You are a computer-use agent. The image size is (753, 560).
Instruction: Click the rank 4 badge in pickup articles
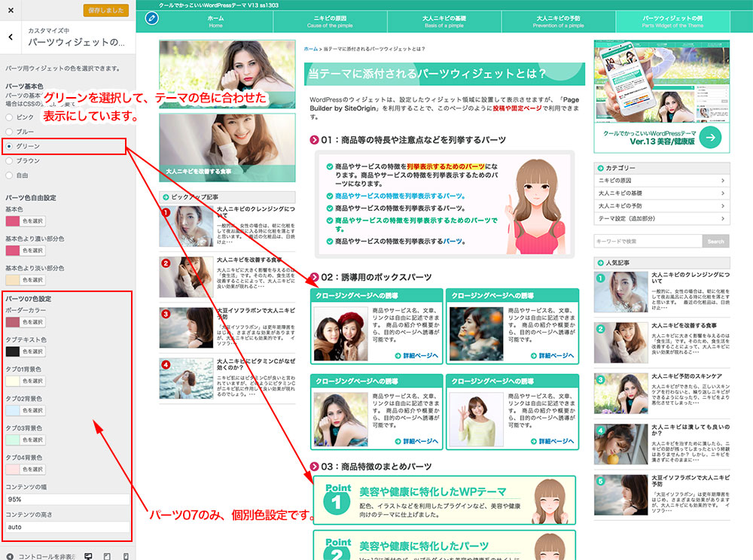tap(166, 365)
